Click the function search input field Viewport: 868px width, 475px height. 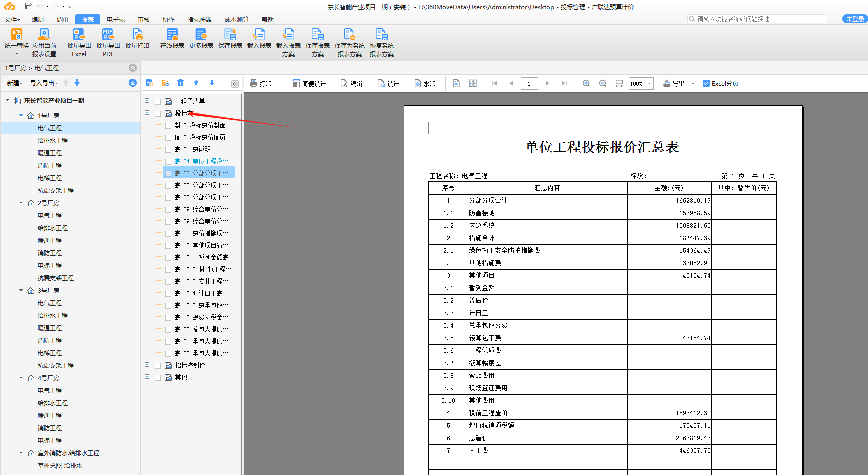pyautogui.click(x=757, y=19)
